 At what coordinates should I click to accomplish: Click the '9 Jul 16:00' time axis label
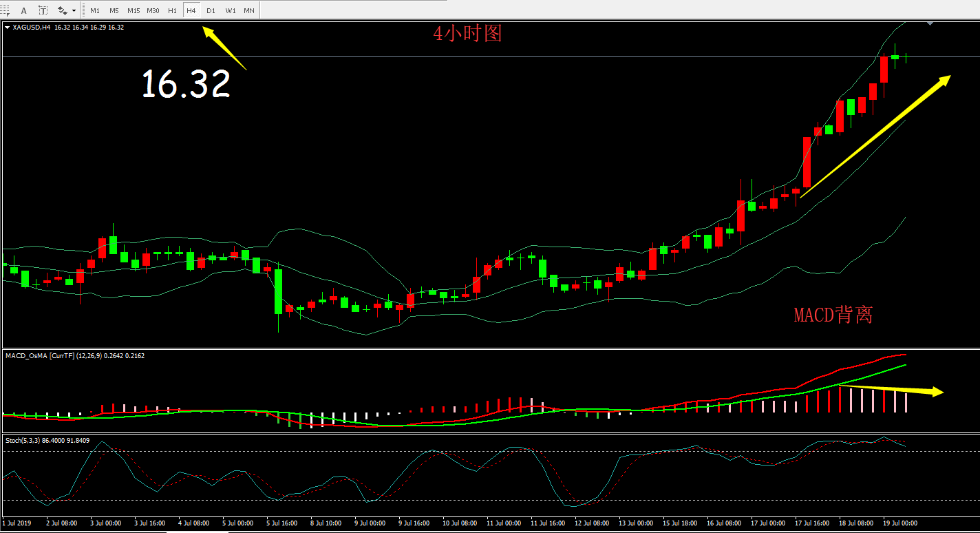coord(415,523)
